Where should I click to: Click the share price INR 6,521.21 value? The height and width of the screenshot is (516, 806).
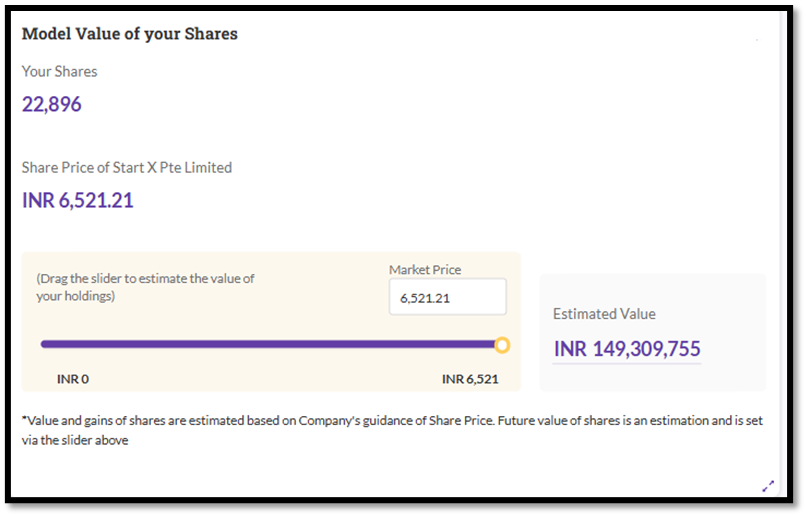point(78,200)
